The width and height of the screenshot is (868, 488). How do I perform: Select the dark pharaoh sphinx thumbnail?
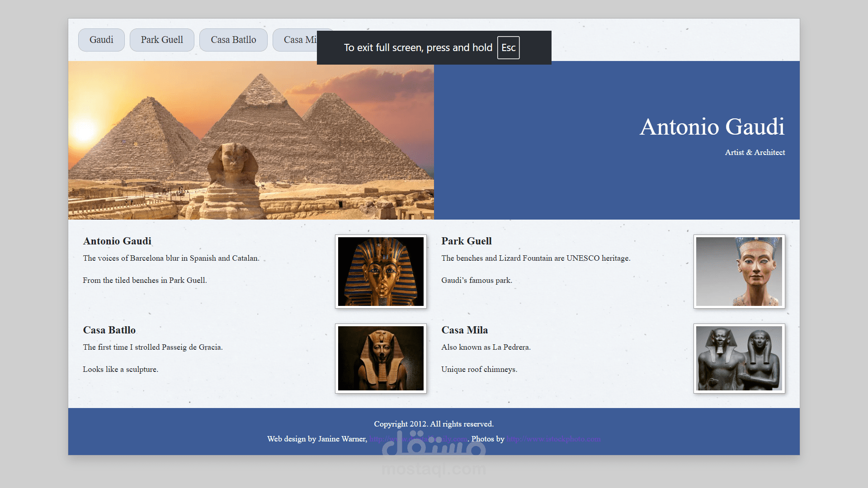[381, 358]
